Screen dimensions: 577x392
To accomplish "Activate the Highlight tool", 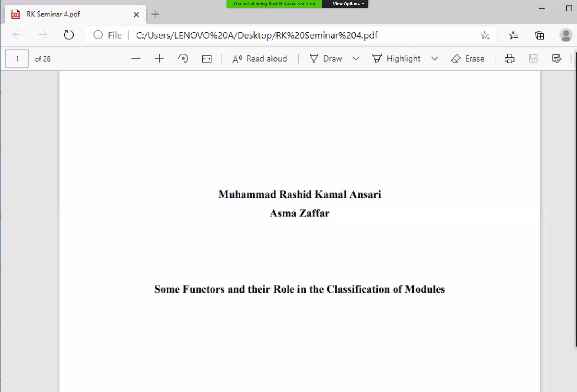I will (396, 59).
